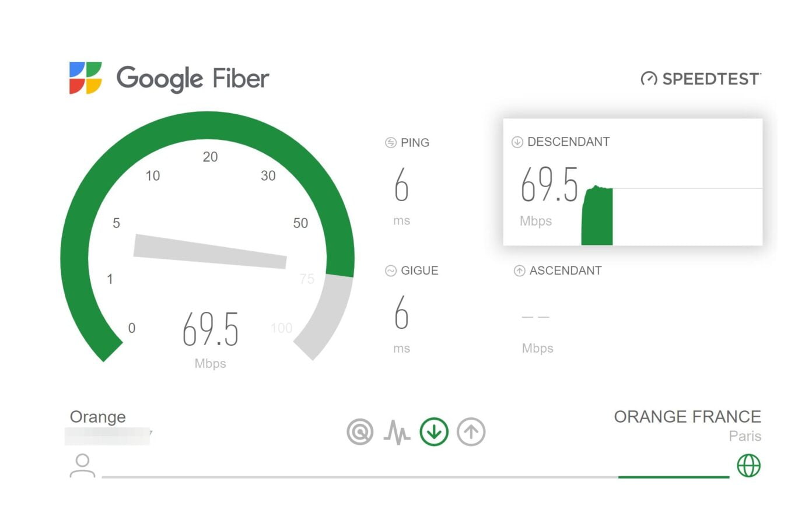Click the ASCENDANT up-arrow icon
The width and height of the screenshot is (812, 513).
pos(519,270)
